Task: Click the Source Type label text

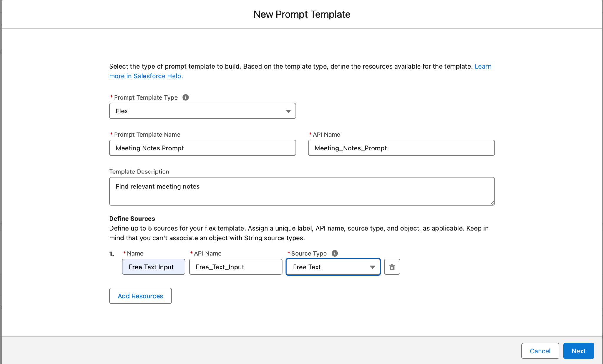Action: (x=309, y=254)
